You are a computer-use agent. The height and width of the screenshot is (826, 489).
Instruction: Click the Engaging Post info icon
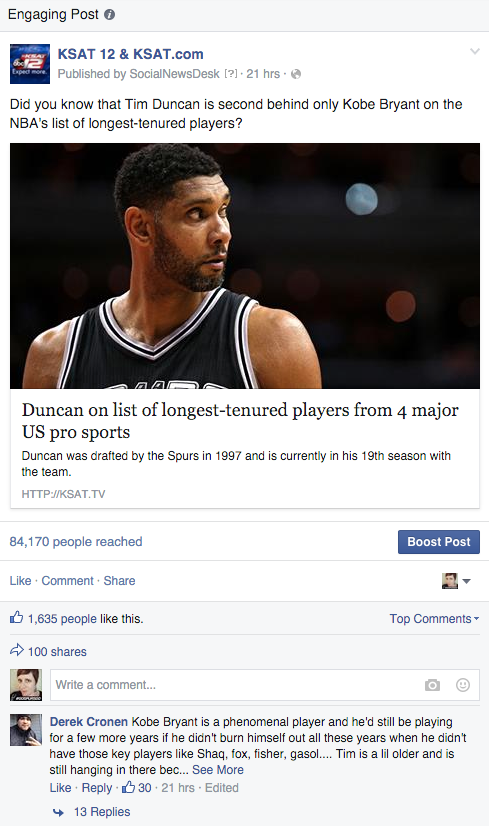109,15
